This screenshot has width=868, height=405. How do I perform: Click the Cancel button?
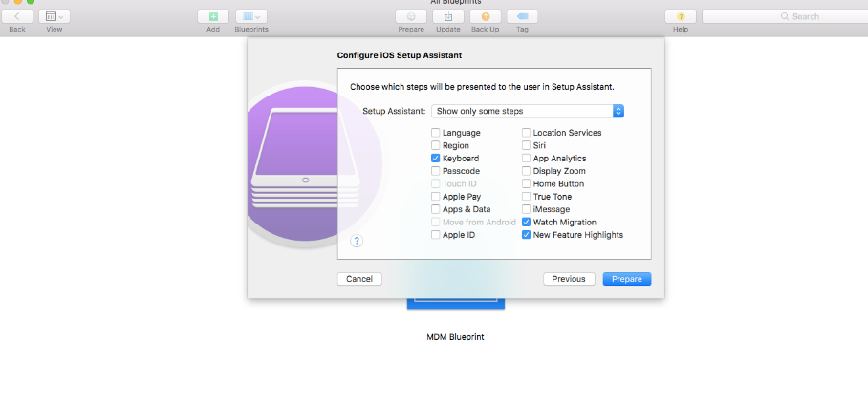tap(359, 279)
